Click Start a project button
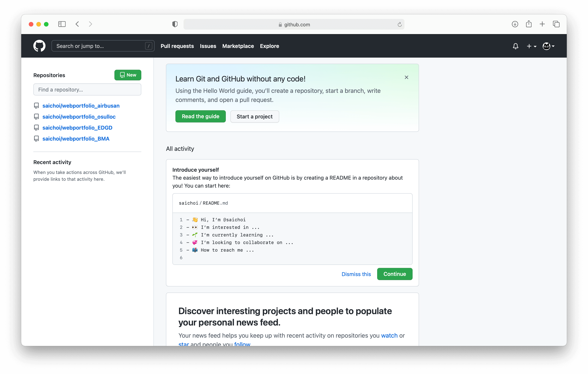The image size is (588, 374). tap(254, 117)
